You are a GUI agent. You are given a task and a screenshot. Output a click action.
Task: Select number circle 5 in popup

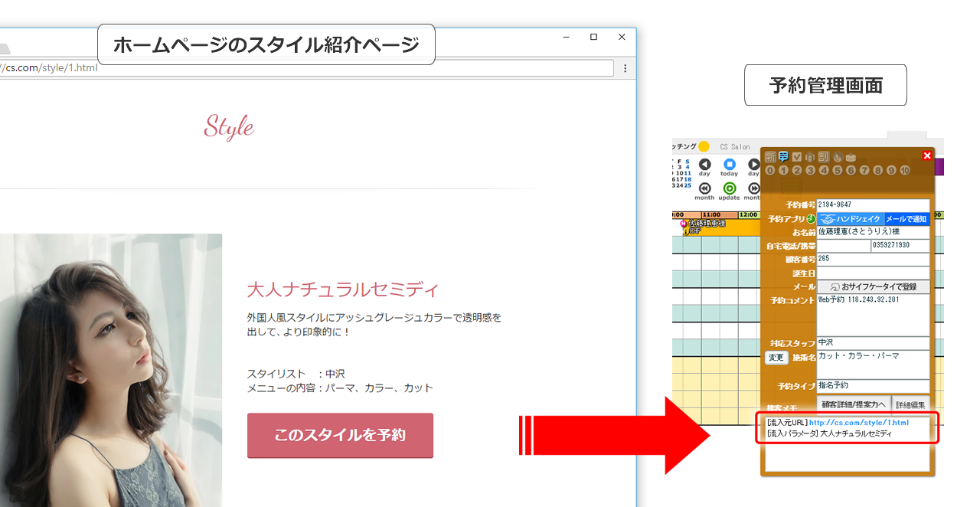tap(838, 170)
